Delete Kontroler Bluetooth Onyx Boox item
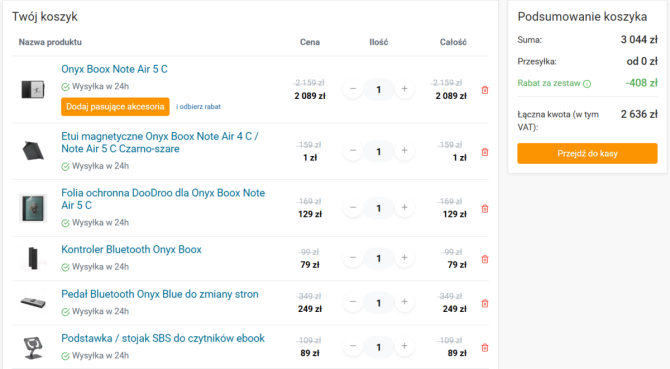This screenshot has width=670, height=369. [x=485, y=259]
